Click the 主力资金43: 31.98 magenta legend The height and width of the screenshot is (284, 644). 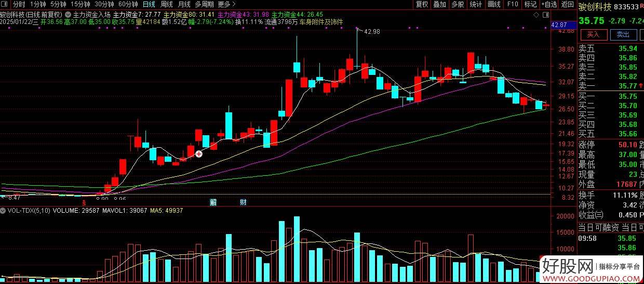click(243, 15)
